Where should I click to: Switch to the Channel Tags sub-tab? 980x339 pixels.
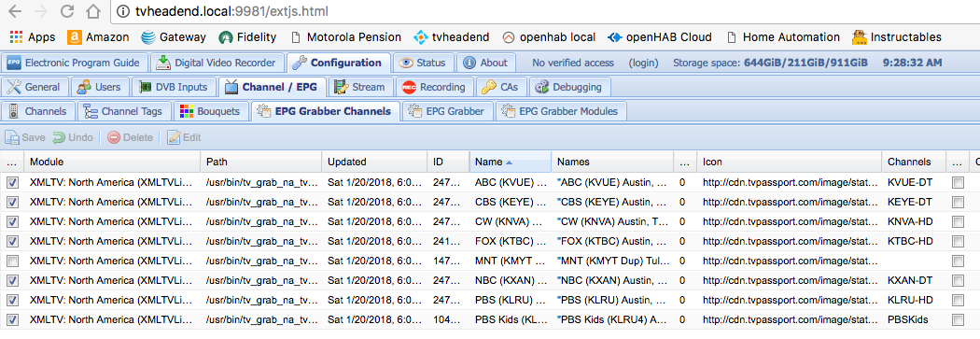(124, 111)
